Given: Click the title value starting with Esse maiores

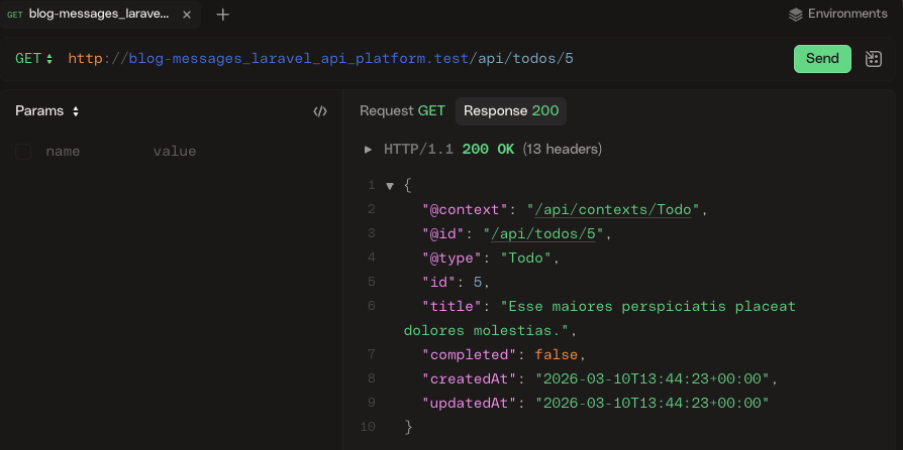Looking at the screenshot, I should (600, 319).
